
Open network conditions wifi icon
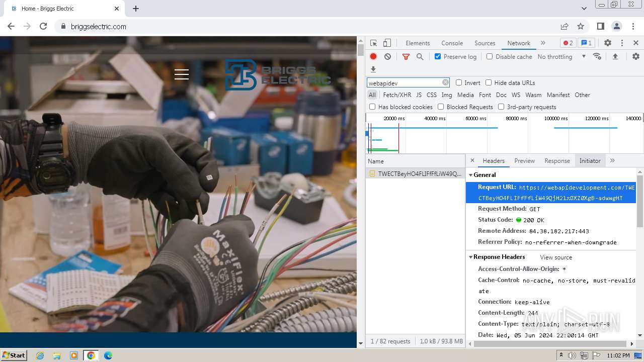tap(597, 56)
